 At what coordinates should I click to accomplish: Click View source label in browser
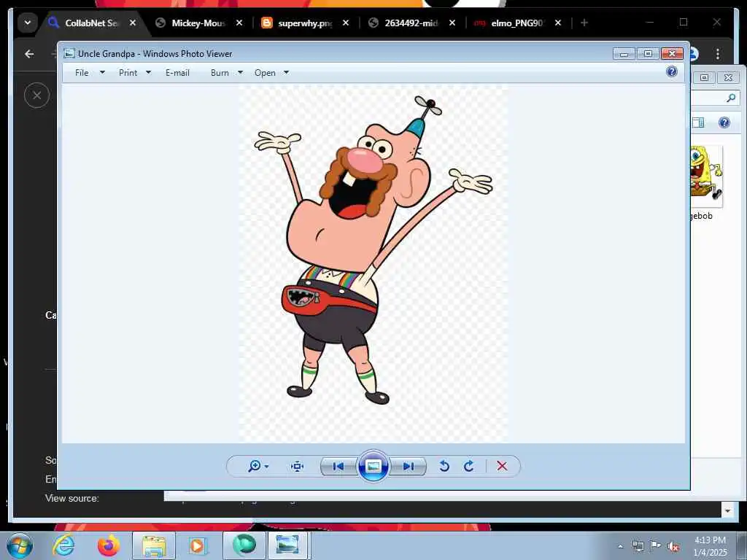[x=72, y=498]
